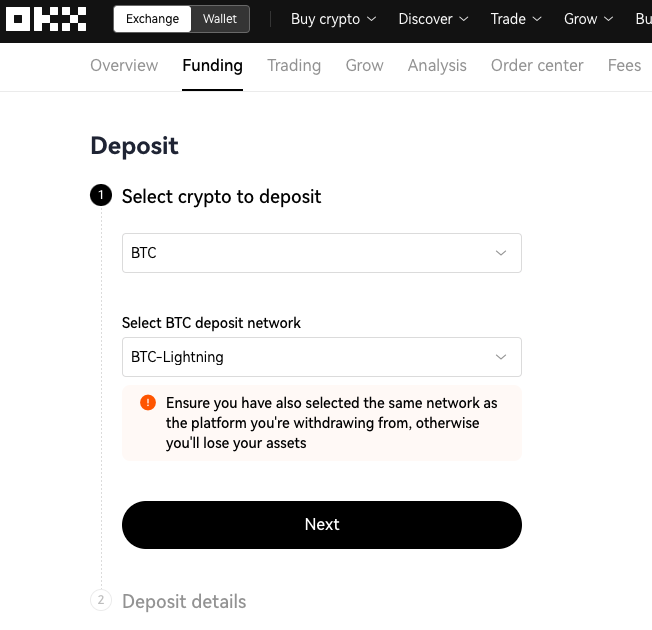The image size is (652, 630).
Task: Select the Funding tab
Action: (212, 65)
